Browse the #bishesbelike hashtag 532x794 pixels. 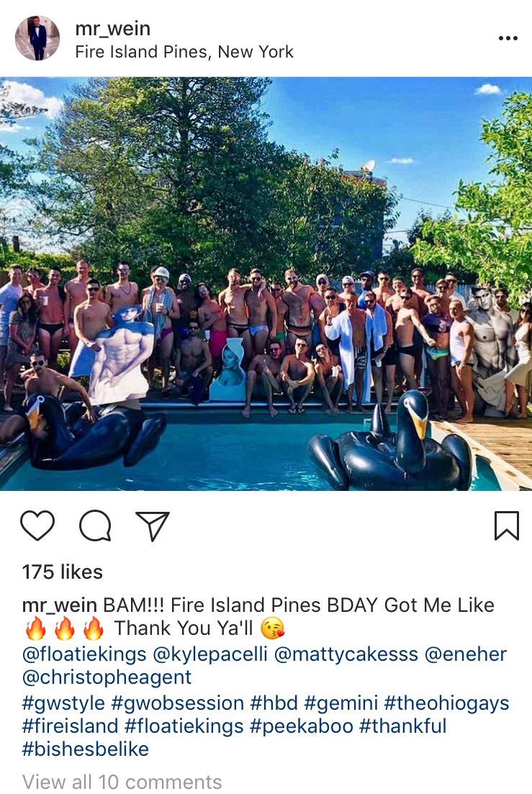coord(86,749)
